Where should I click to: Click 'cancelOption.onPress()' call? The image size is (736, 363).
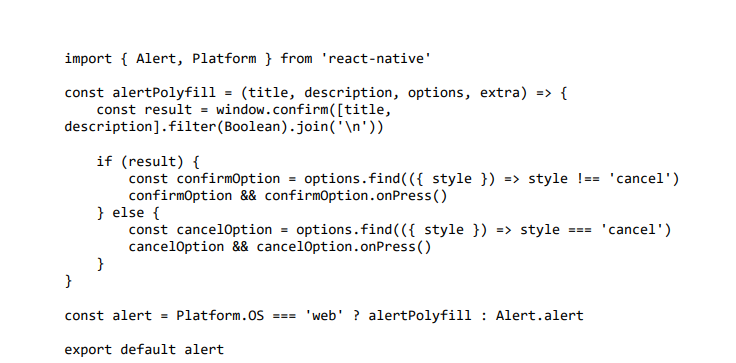point(344,247)
